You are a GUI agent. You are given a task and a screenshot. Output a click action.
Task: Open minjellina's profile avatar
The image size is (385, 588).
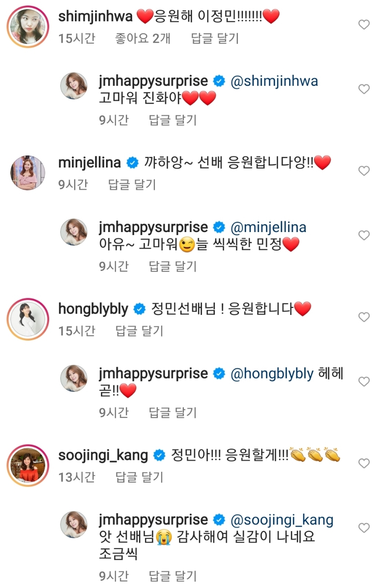[x=28, y=173]
